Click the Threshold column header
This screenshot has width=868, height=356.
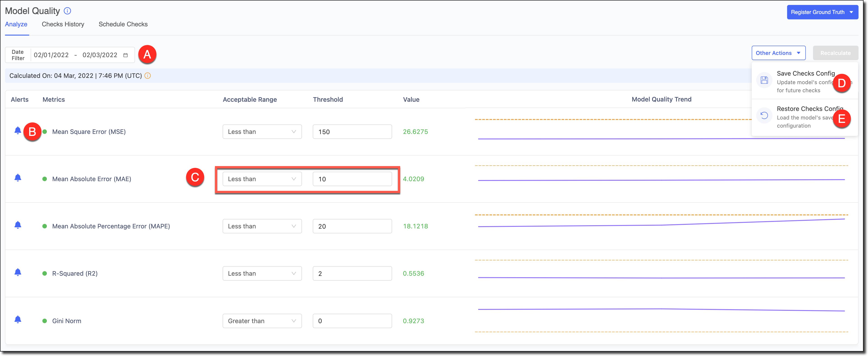tap(328, 100)
